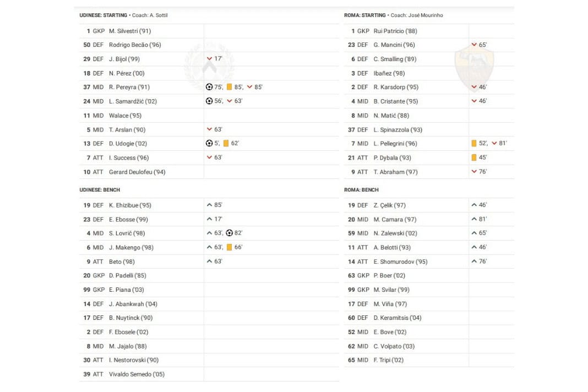Click J. Makengo's yellow card icon
588x392 pixels.
(230, 247)
